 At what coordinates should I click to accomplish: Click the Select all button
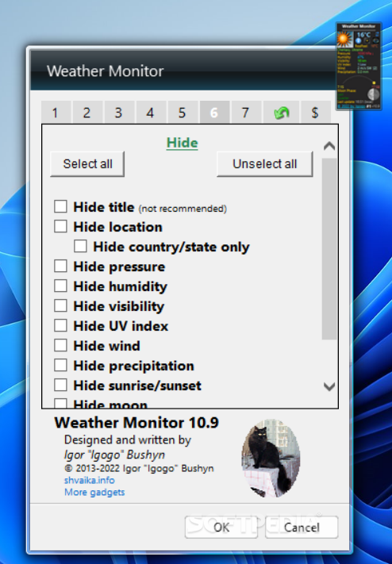[87, 164]
